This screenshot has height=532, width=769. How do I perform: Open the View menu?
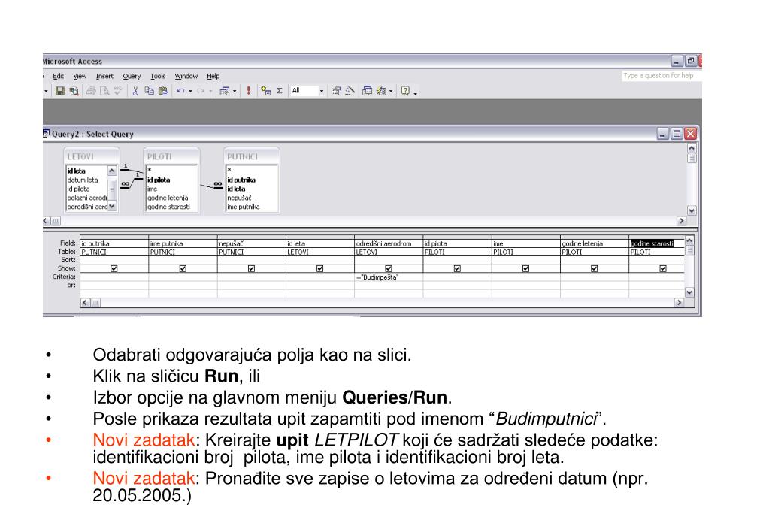80,77
